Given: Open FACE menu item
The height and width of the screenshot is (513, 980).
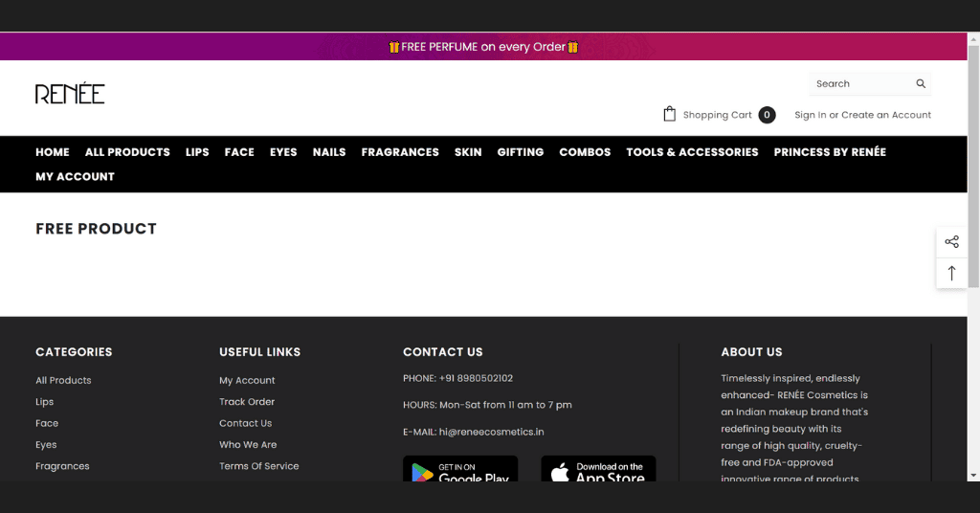Looking at the screenshot, I should coord(239,152).
